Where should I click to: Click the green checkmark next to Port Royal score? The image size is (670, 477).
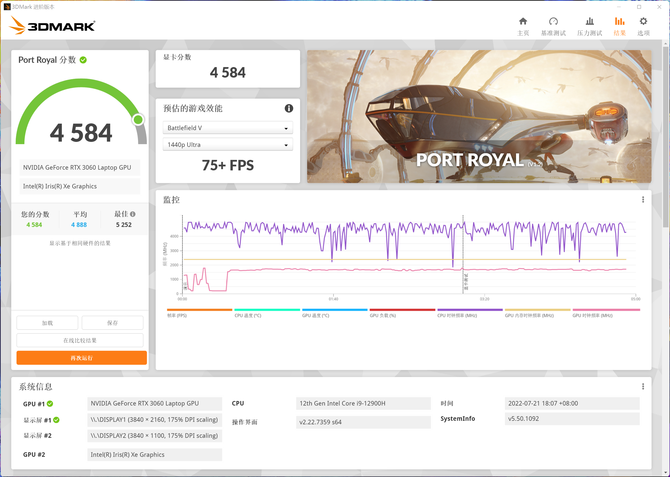(x=83, y=60)
